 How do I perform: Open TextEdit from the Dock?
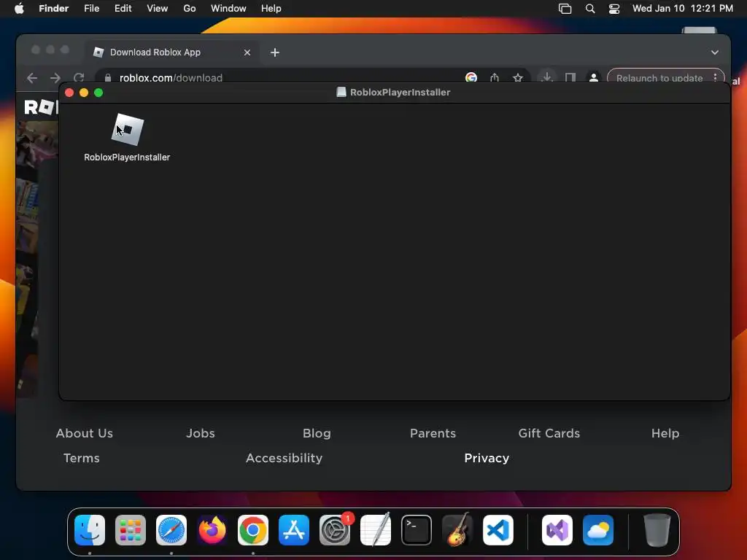tap(376, 530)
